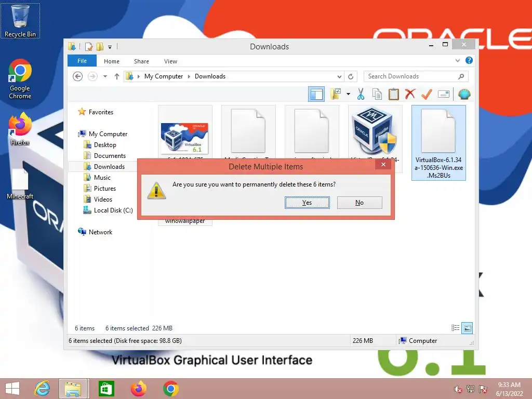
Task: Click the muted volume tray icon
Action: (458, 389)
